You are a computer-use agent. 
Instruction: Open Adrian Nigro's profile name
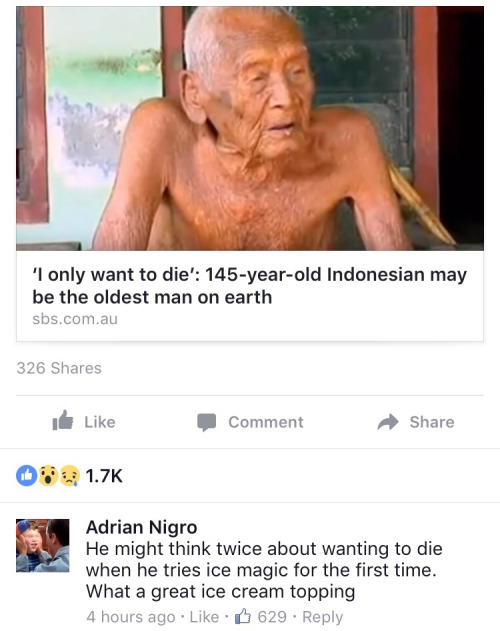click(x=141, y=527)
